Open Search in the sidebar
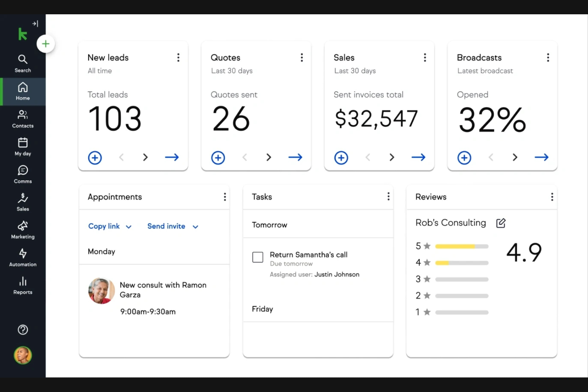This screenshot has height=392, width=588. point(23,64)
